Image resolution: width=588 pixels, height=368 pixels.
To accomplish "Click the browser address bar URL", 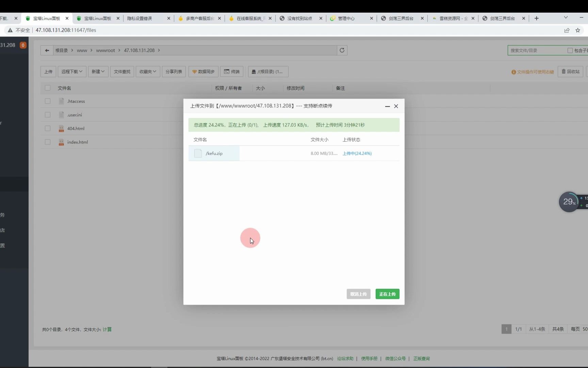I will (x=66, y=30).
